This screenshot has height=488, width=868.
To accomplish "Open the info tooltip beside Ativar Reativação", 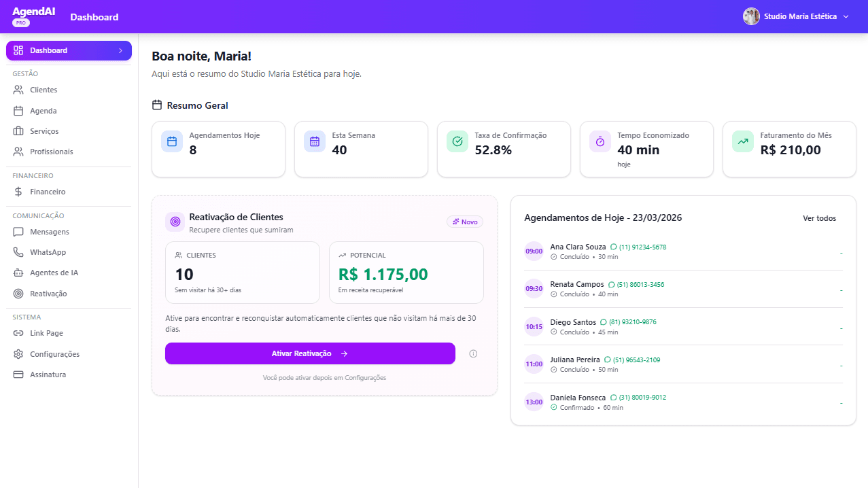I will pyautogui.click(x=473, y=353).
